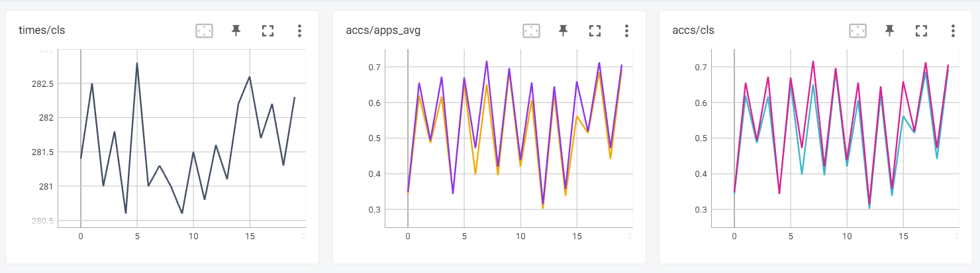Fit domain to data on times/cls chart
Screen dimensions: 980x273
pyautogui.click(x=205, y=30)
